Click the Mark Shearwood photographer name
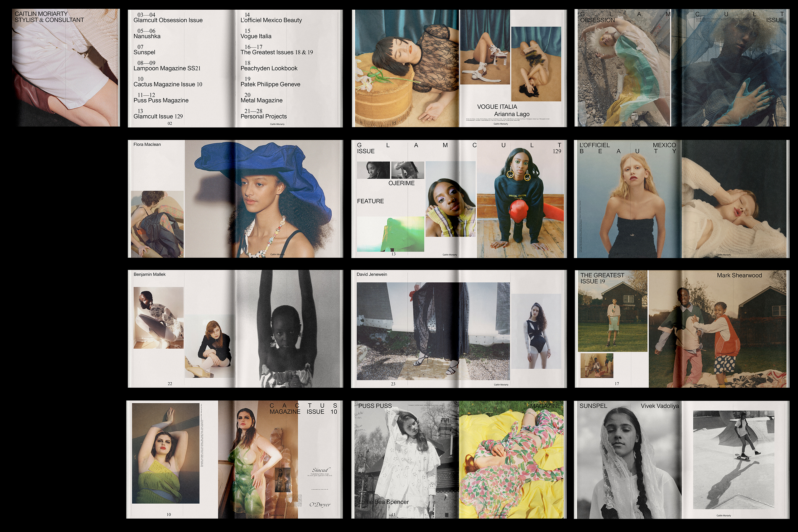 point(739,275)
